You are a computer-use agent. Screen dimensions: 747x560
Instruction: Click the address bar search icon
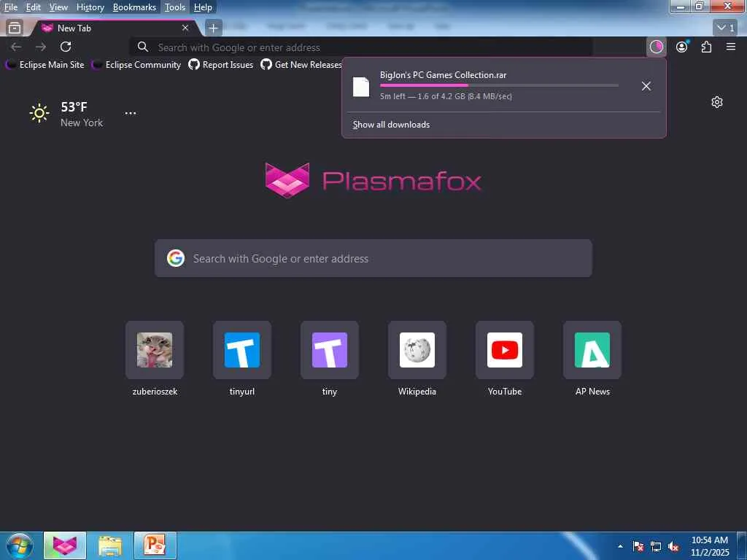click(x=142, y=47)
